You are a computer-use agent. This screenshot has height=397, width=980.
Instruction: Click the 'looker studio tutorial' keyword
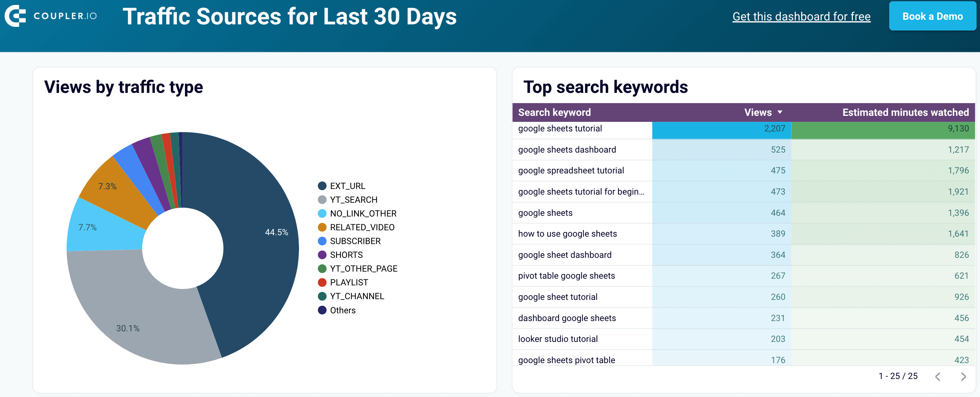tap(557, 339)
